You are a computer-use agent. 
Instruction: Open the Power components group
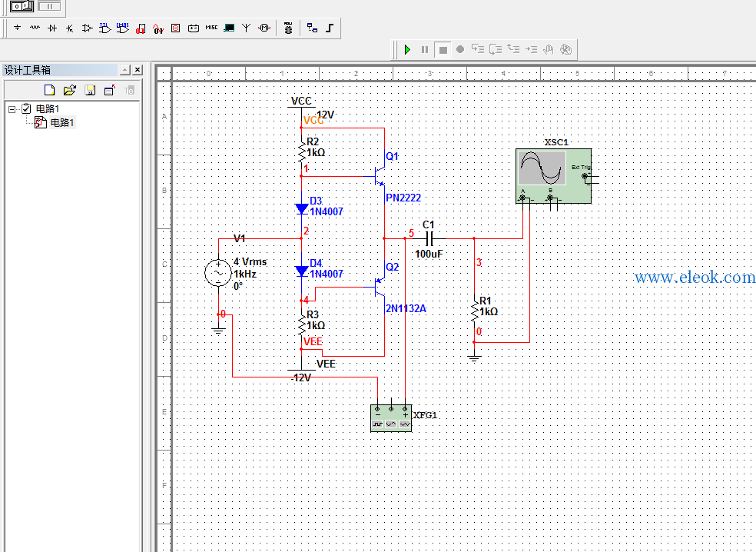click(x=194, y=28)
